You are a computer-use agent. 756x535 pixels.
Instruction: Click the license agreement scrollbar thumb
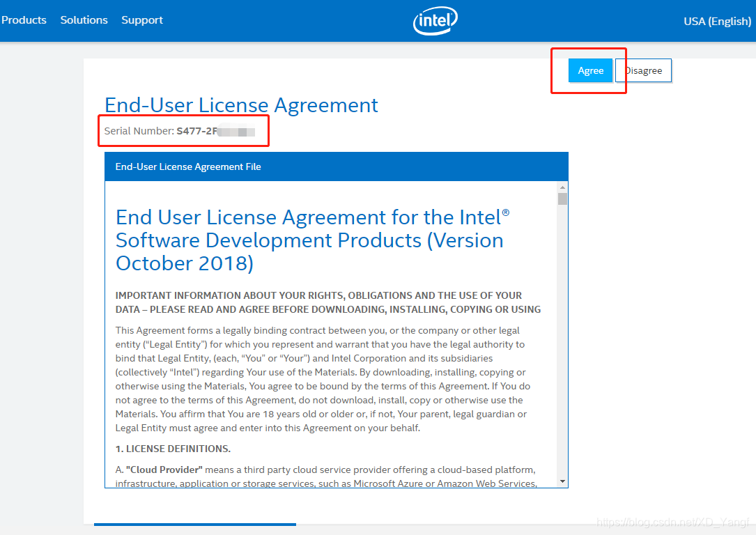point(563,199)
